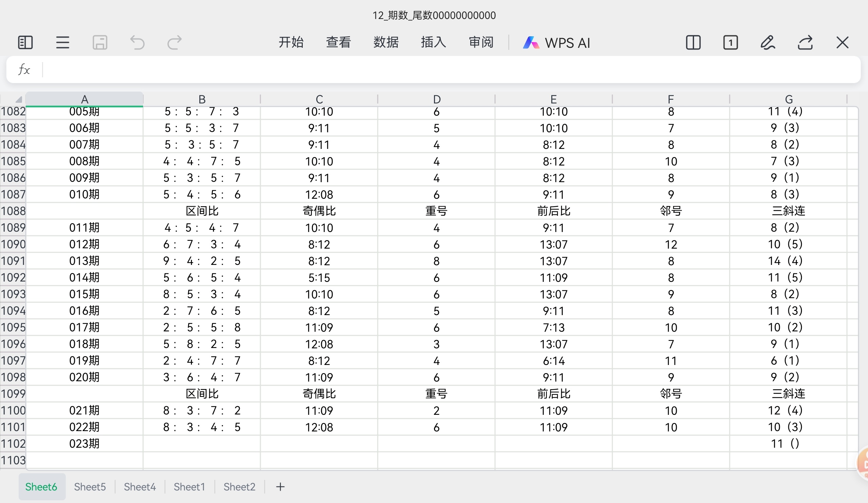Select column D header
868x503 pixels.
point(436,99)
